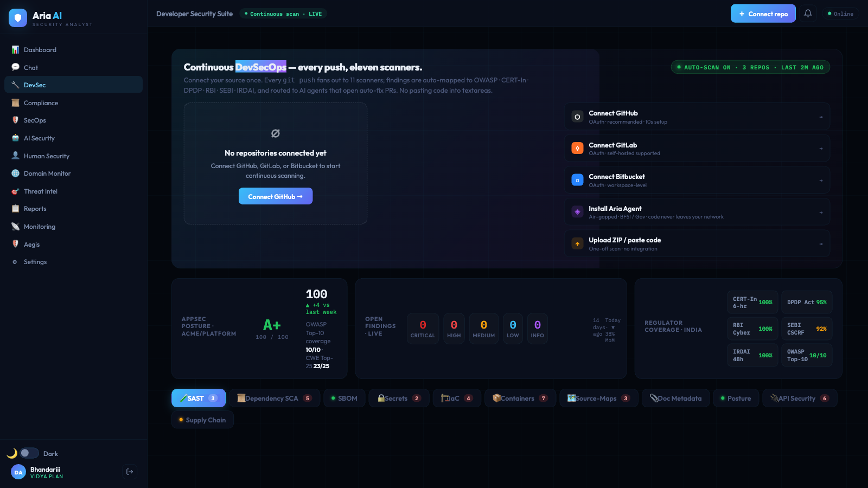The height and width of the screenshot is (488, 868).
Task: Click the Threat Intel target icon
Action: [15, 191]
